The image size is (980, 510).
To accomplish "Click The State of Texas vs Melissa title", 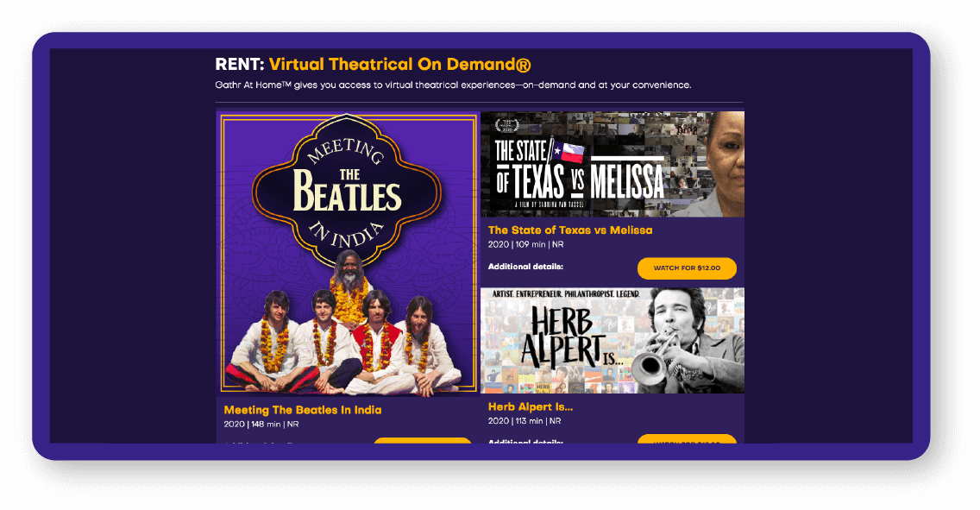I will (x=570, y=230).
